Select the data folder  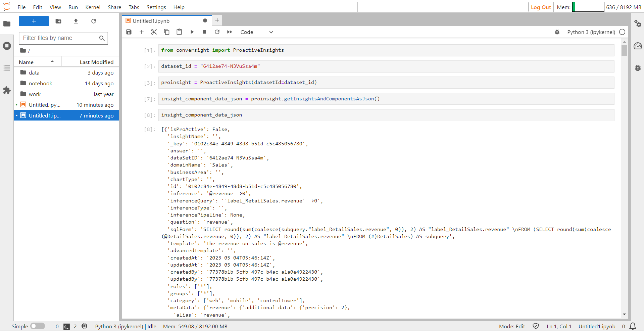click(x=66, y=73)
